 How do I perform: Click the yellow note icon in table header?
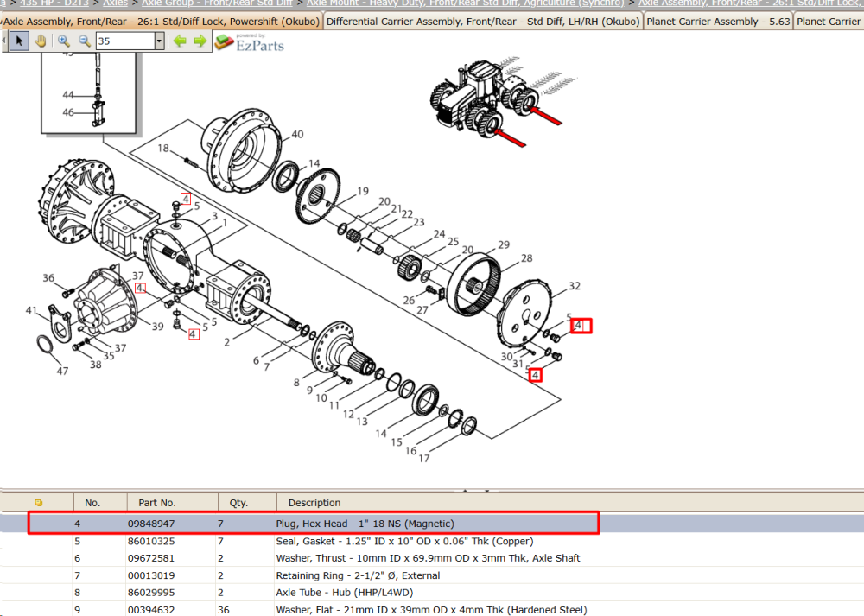point(38,503)
